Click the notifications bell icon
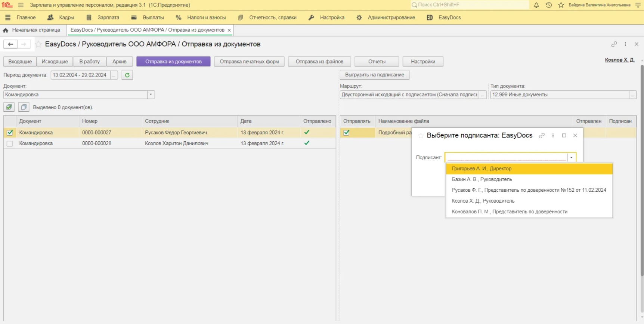644x324 pixels. 536,5
